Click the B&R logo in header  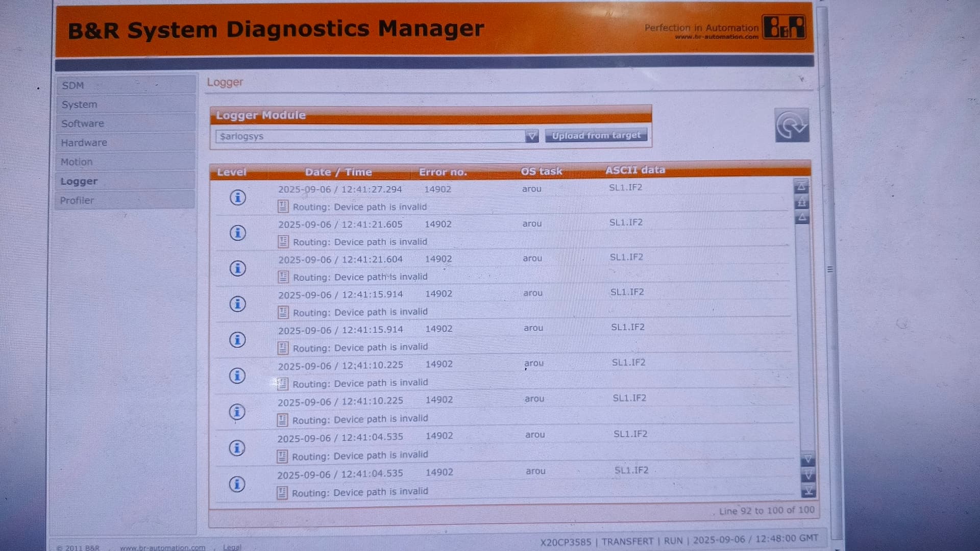point(783,28)
